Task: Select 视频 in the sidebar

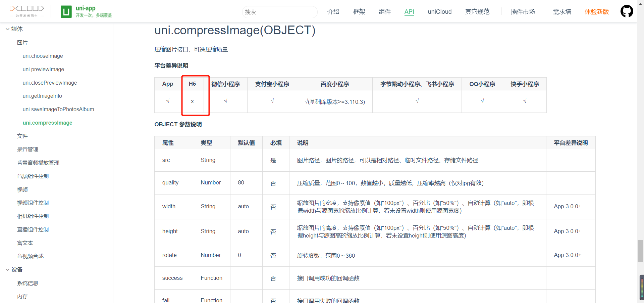Action: [22, 189]
